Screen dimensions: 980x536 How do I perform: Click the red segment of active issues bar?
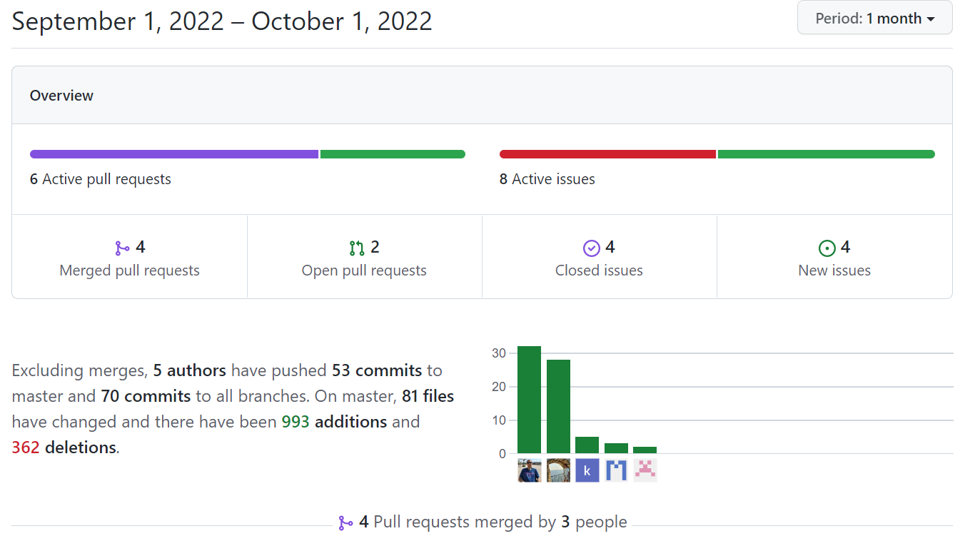pos(607,153)
